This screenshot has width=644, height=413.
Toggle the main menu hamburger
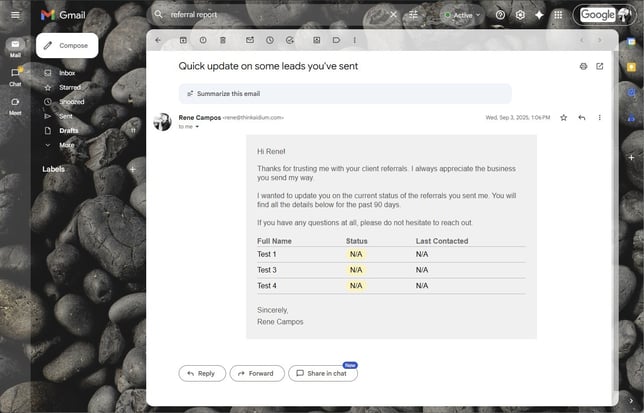point(15,15)
